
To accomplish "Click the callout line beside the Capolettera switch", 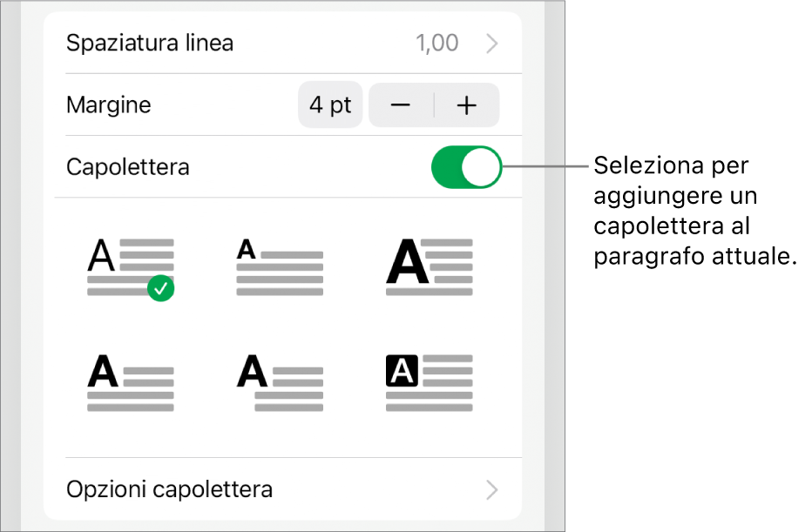I will pyautogui.click(x=547, y=166).
